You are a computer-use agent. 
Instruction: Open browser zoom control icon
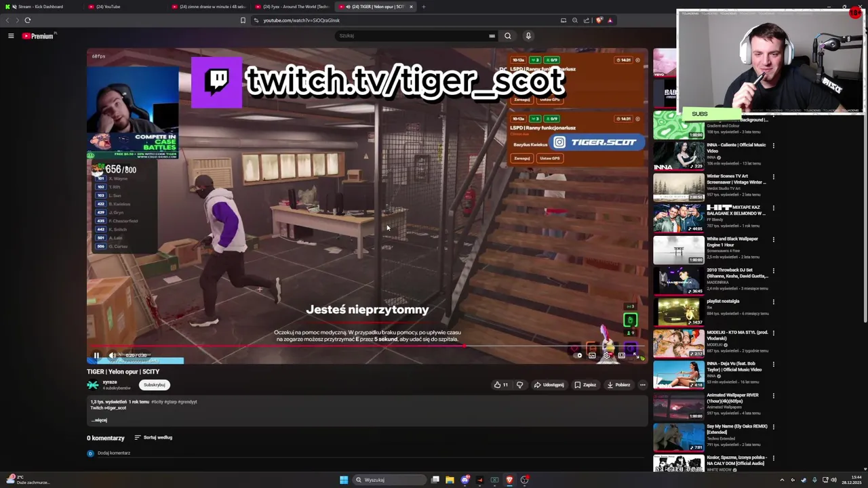pos(574,20)
